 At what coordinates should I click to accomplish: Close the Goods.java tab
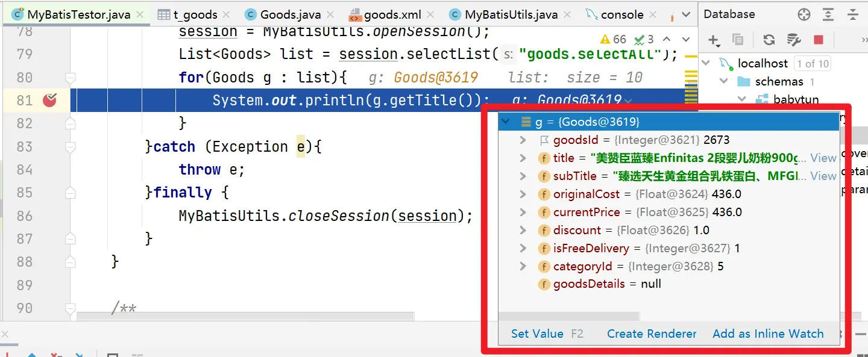point(330,14)
